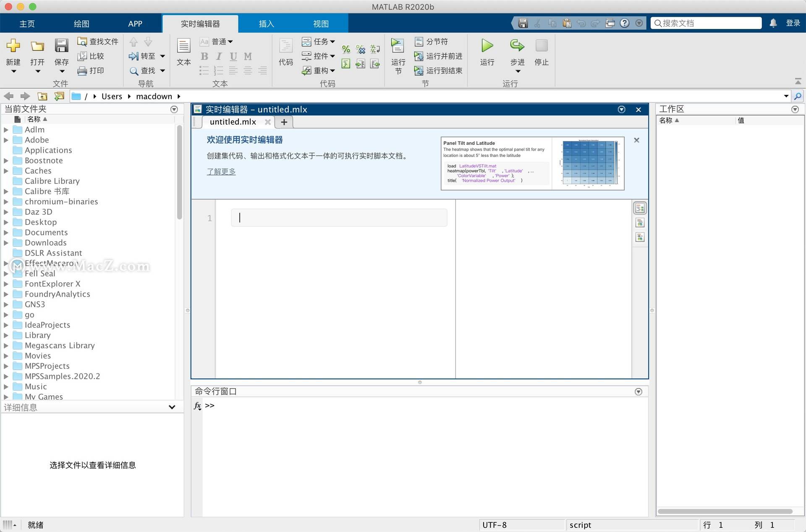Click the Stop (停止) button
This screenshot has width=806, height=532.
pos(542,52)
